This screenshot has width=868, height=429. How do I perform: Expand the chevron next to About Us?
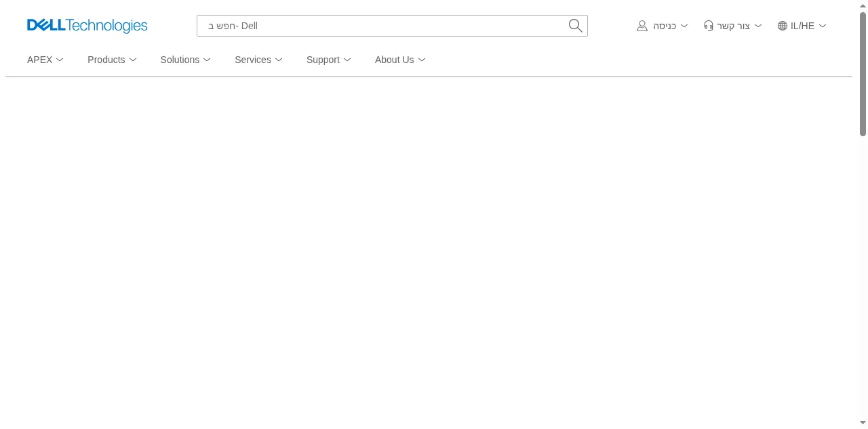422,60
